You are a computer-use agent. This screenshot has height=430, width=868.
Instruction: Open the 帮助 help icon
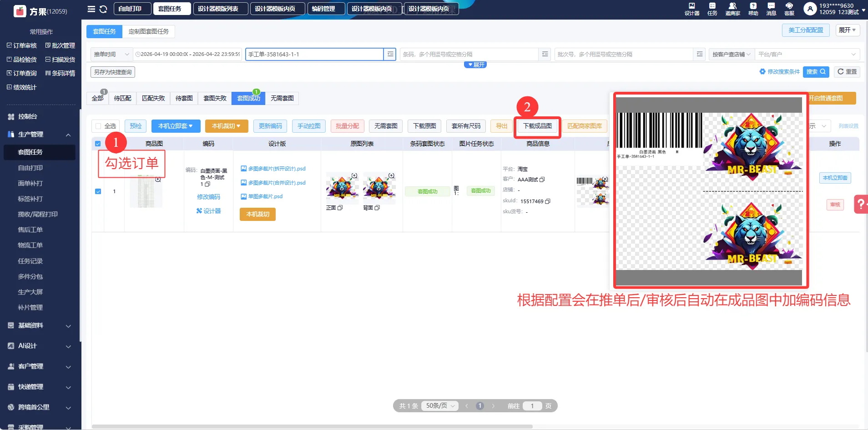coord(753,9)
